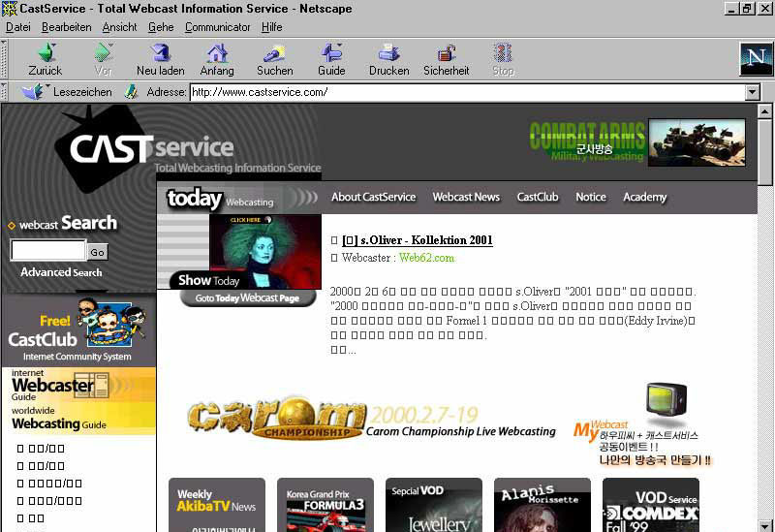The image size is (775, 532).
Task: Open the VOD Service Comdex Fall '99 card
Action: click(650, 505)
